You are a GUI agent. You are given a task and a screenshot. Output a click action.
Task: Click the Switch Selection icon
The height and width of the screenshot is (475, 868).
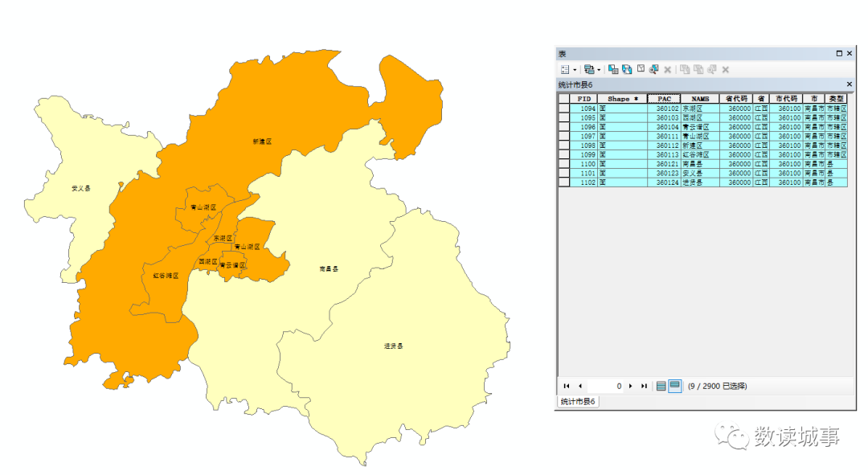627,69
